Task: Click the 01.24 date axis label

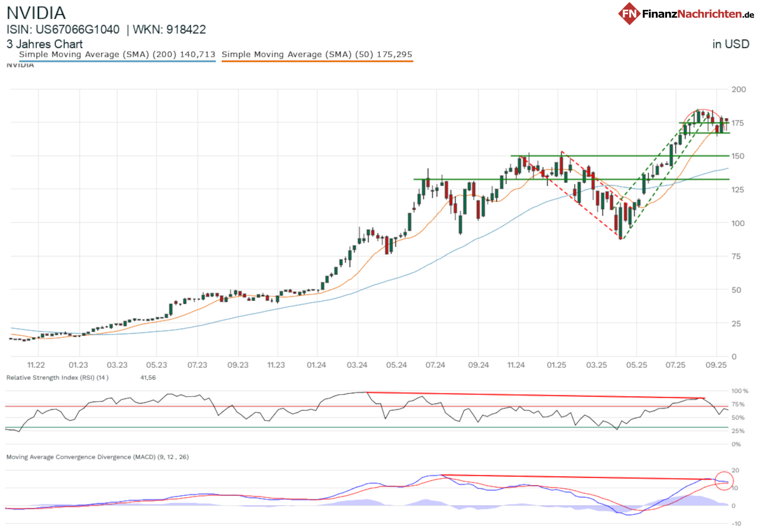Action: (318, 366)
